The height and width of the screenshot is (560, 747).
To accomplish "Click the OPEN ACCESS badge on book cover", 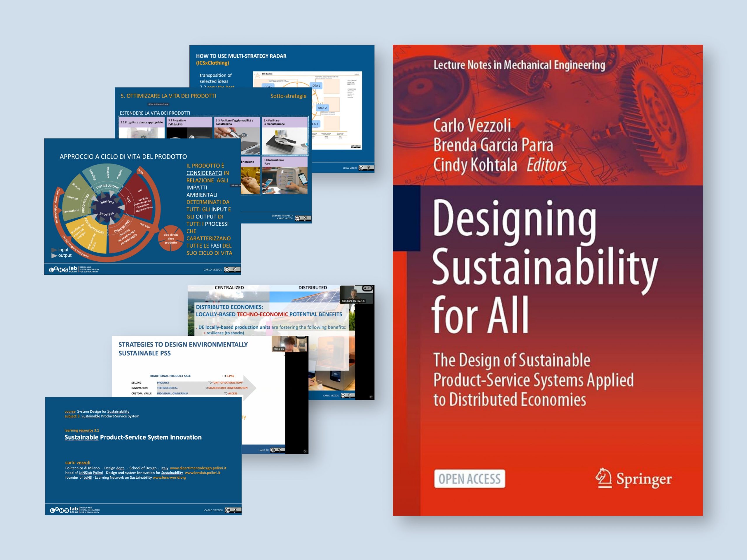I will [470, 479].
